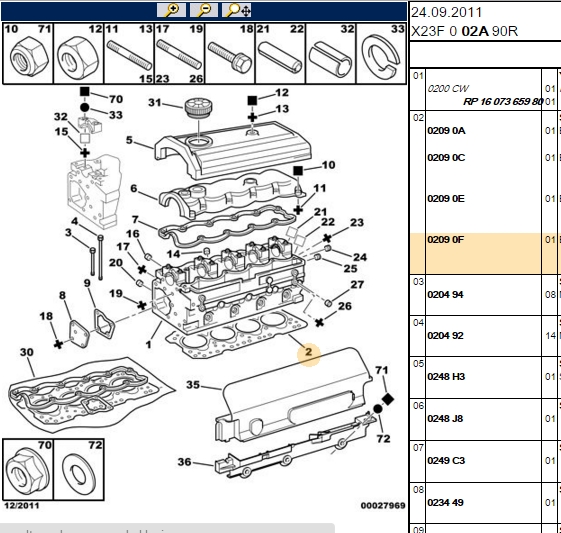
Task: Click callout number 36 lower bracket
Action: (185, 461)
